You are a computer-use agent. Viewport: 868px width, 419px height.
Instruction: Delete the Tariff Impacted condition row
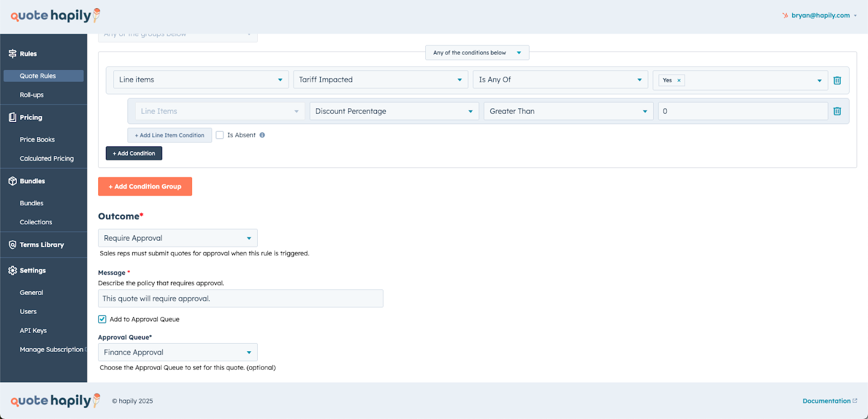click(837, 80)
